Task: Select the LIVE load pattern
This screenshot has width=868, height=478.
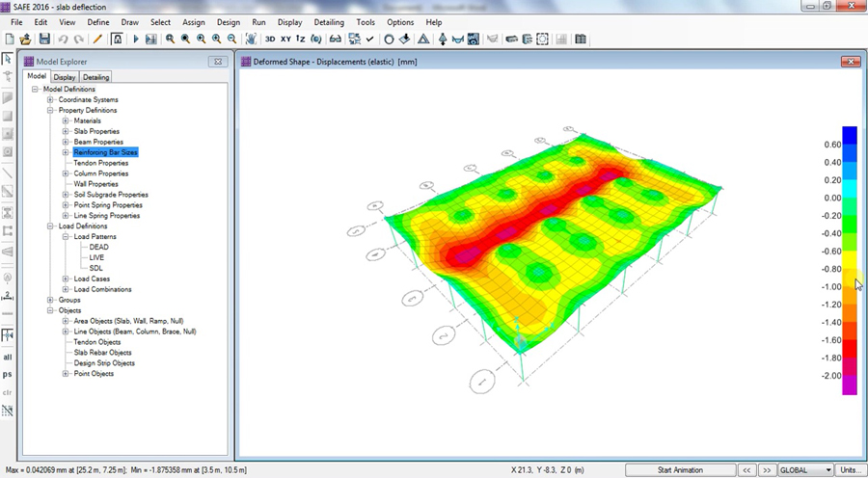Action: click(x=96, y=257)
